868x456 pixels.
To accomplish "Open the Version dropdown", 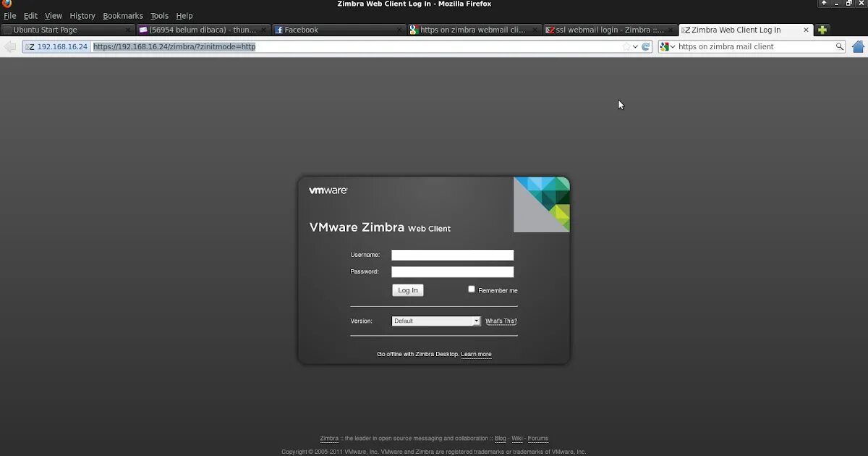I will pos(436,321).
